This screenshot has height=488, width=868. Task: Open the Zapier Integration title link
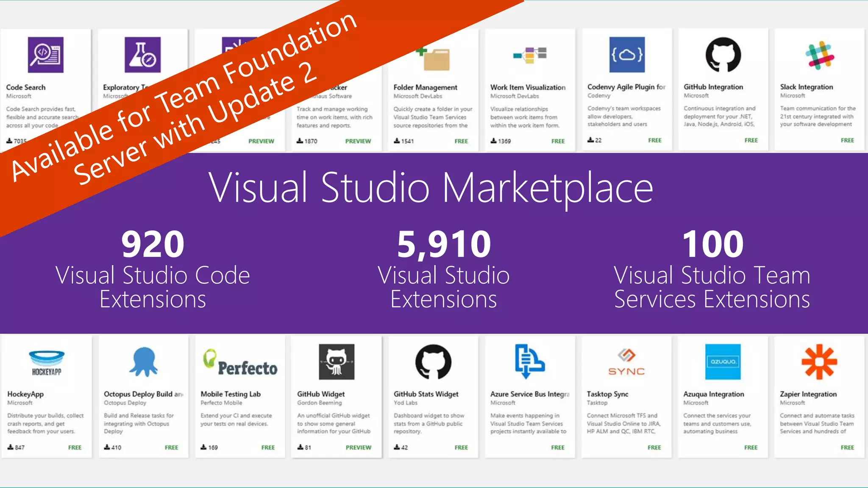point(808,394)
